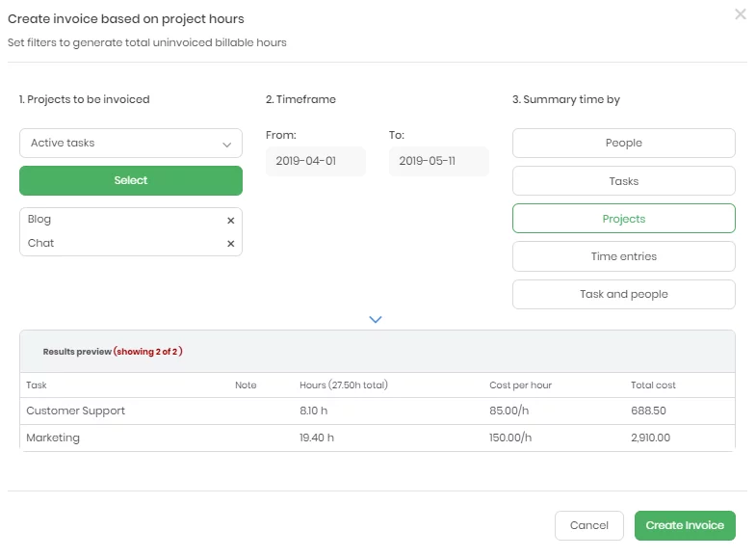Viewport: 756px width, 557px height.
Task: Choose the Projects summary option
Action: click(x=623, y=219)
